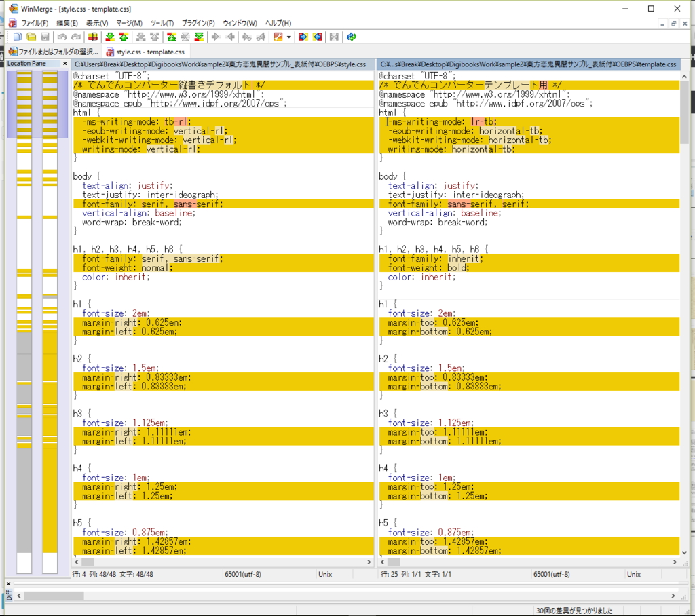
Task: Copy all differences to the left
Action: coord(318,37)
